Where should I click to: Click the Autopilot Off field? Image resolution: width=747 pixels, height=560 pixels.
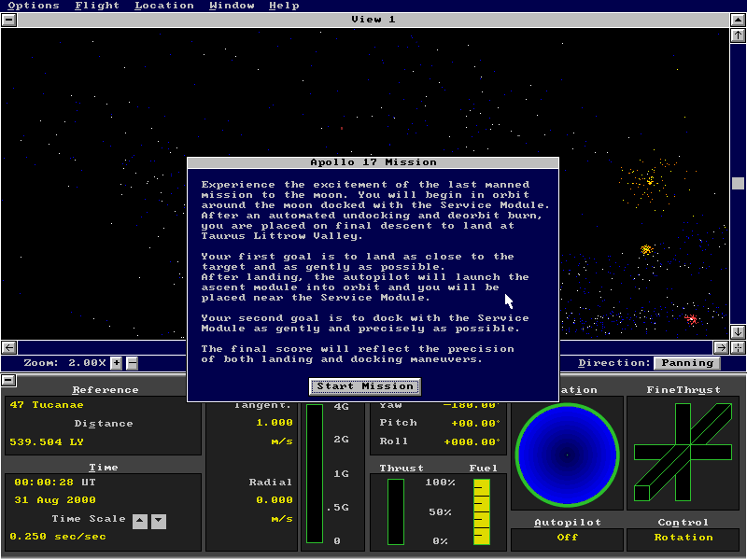pyautogui.click(x=567, y=539)
